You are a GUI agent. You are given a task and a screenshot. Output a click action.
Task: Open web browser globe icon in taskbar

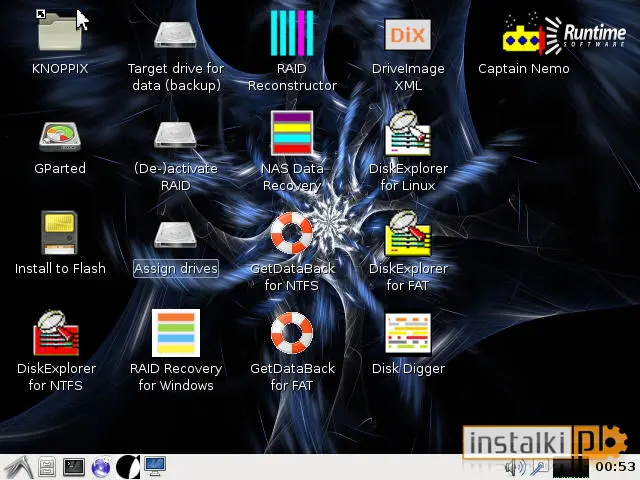[x=101, y=467]
